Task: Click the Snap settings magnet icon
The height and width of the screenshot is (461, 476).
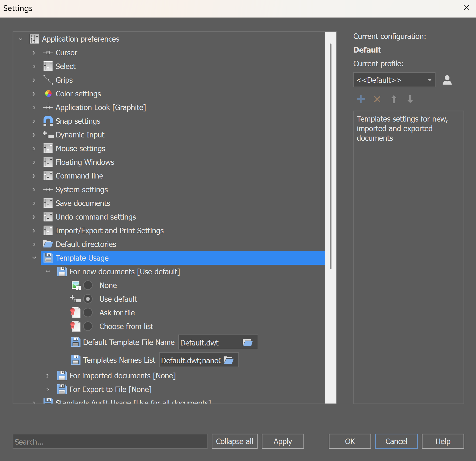Action: point(48,121)
